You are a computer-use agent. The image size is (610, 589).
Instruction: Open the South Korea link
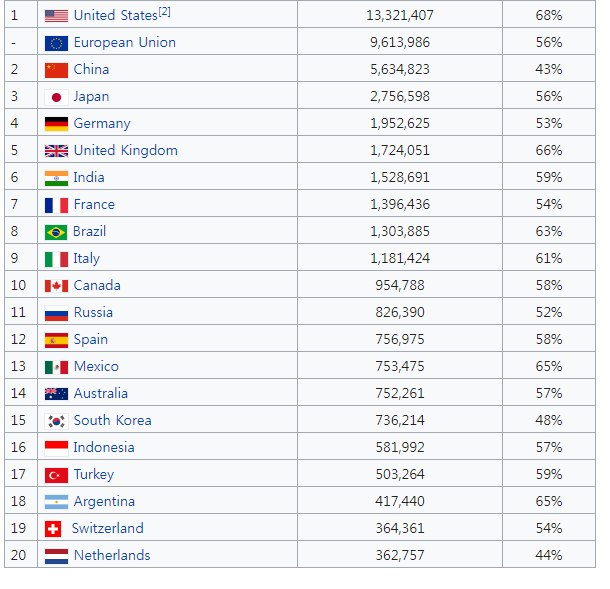tap(112, 421)
